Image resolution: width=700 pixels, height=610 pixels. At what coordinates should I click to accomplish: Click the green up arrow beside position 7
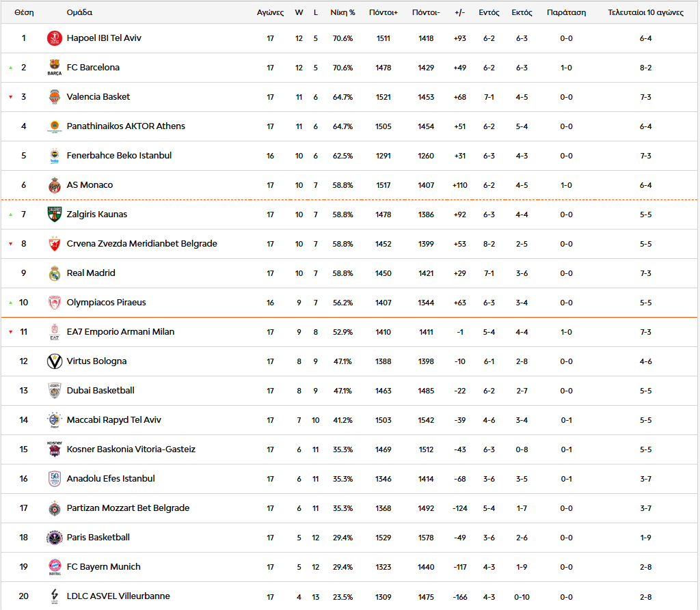click(x=10, y=214)
